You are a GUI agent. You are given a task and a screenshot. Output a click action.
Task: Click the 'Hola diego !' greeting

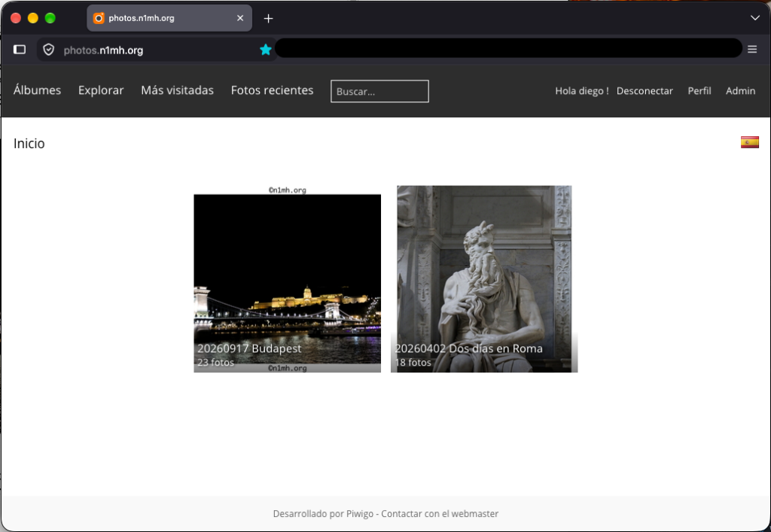[582, 91]
